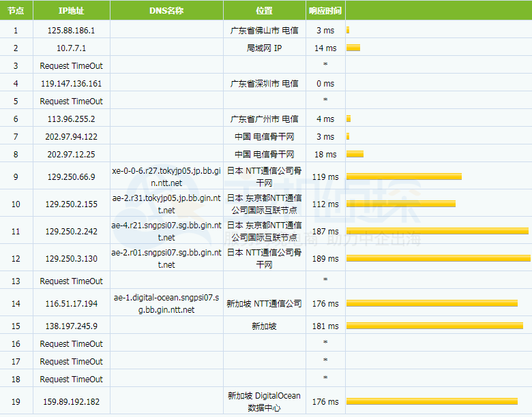Click the 189 ms response bar
The image size is (532, 417).
pos(438,258)
